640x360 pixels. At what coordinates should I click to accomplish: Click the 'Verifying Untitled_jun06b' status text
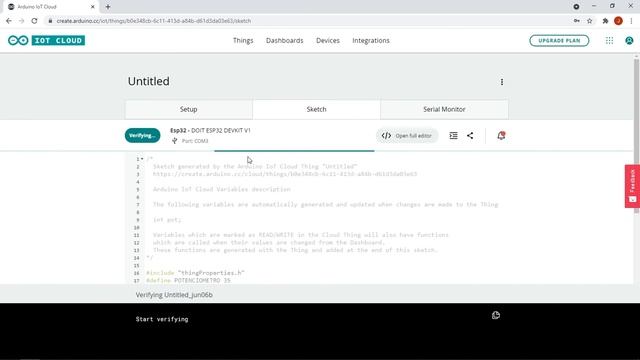tap(174, 295)
